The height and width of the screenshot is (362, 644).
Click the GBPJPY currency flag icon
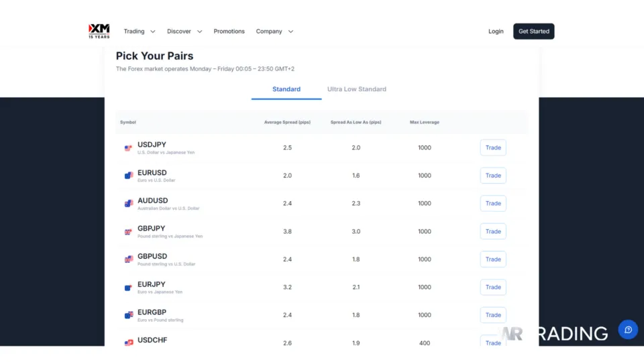tap(128, 232)
